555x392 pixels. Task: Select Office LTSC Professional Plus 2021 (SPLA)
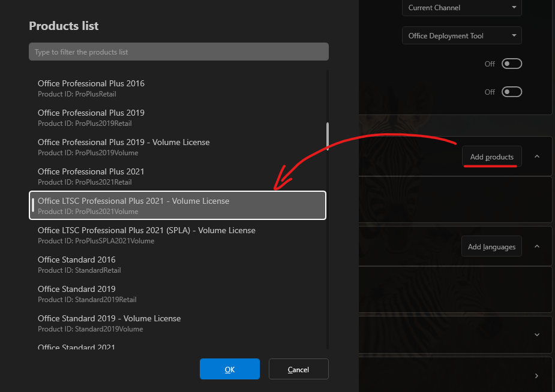[178, 235]
